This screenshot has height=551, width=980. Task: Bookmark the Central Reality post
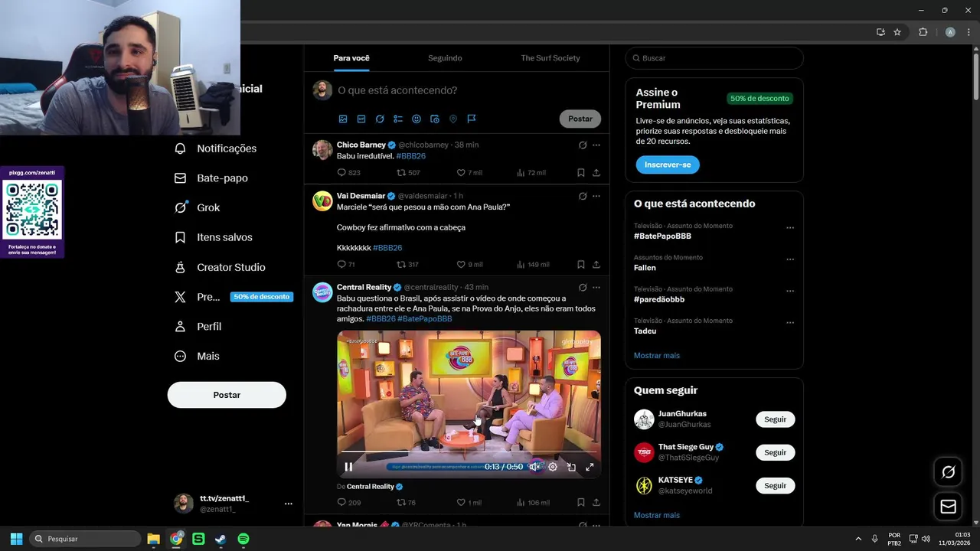581,503
